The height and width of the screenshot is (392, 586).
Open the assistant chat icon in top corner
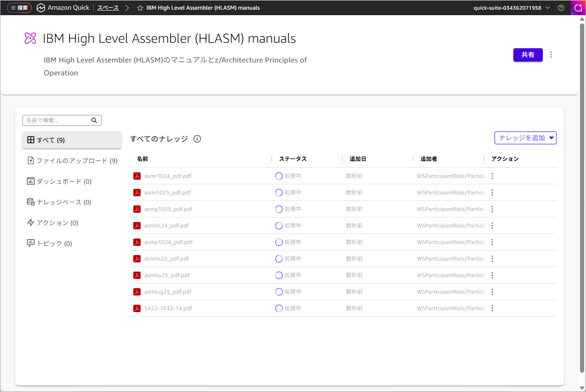(578, 8)
